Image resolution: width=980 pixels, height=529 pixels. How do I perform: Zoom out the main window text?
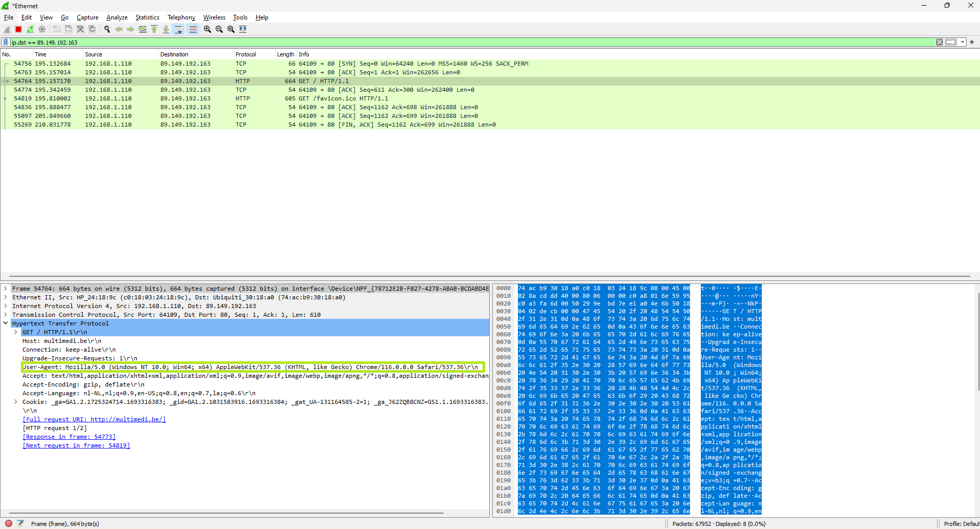coord(219,29)
